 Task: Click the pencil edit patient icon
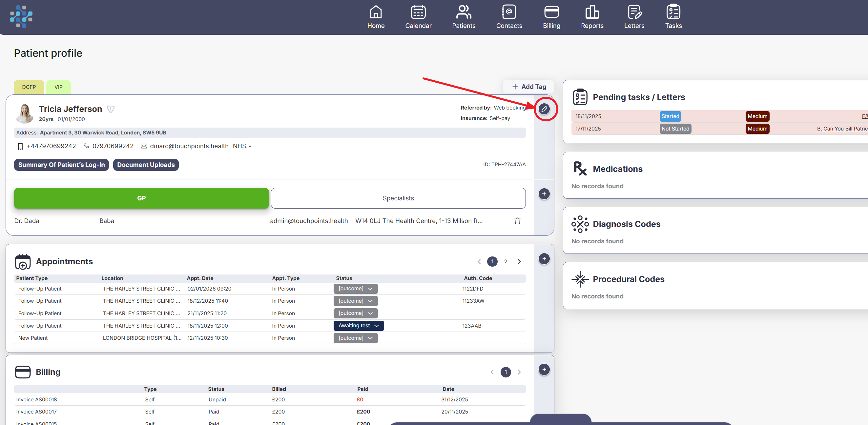[x=544, y=109]
